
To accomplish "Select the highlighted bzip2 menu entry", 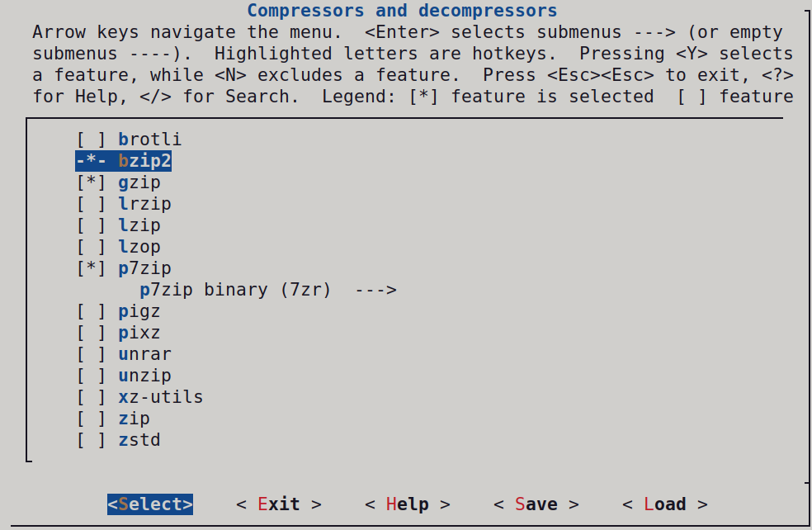I will tap(144, 161).
